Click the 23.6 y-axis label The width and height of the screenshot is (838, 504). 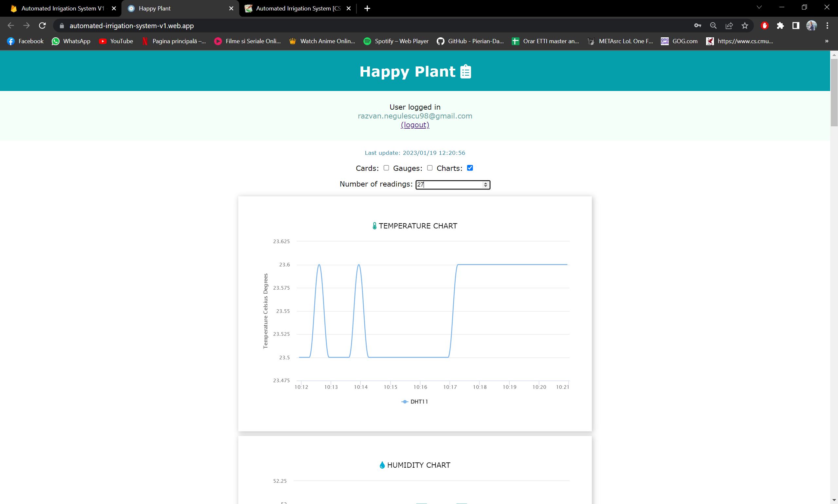(x=284, y=264)
